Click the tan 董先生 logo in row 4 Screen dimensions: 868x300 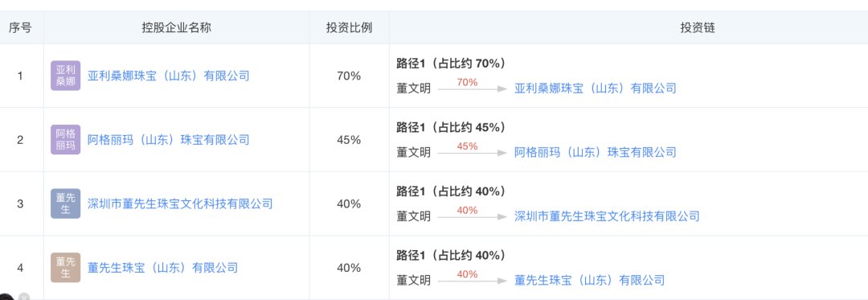click(x=65, y=268)
